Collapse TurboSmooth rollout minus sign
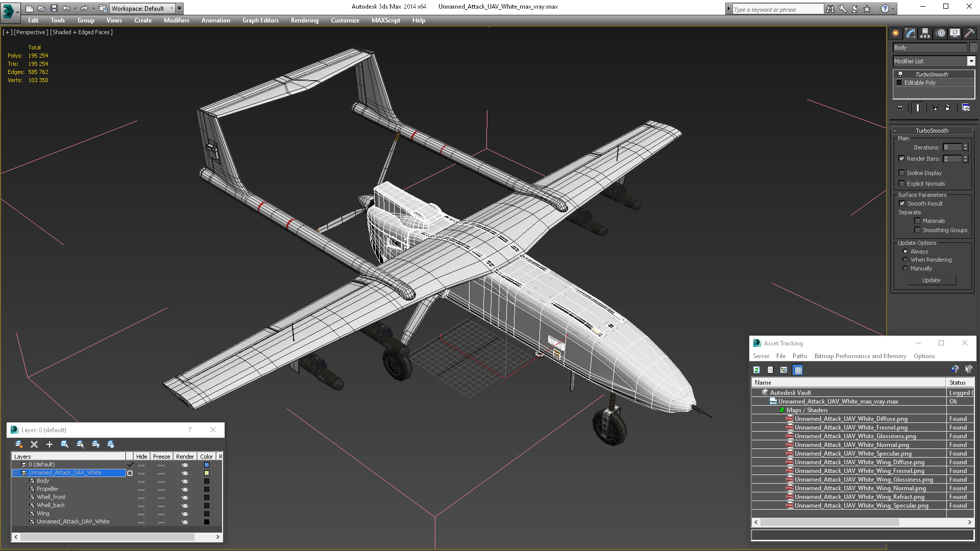Image resolution: width=980 pixels, height=551 pixels. coord(895,131)
